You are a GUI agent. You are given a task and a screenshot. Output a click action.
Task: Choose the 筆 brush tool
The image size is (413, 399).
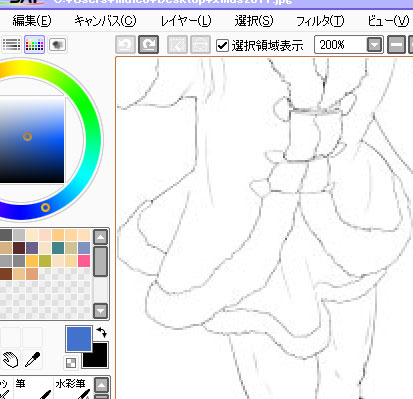tap(33, 388)
